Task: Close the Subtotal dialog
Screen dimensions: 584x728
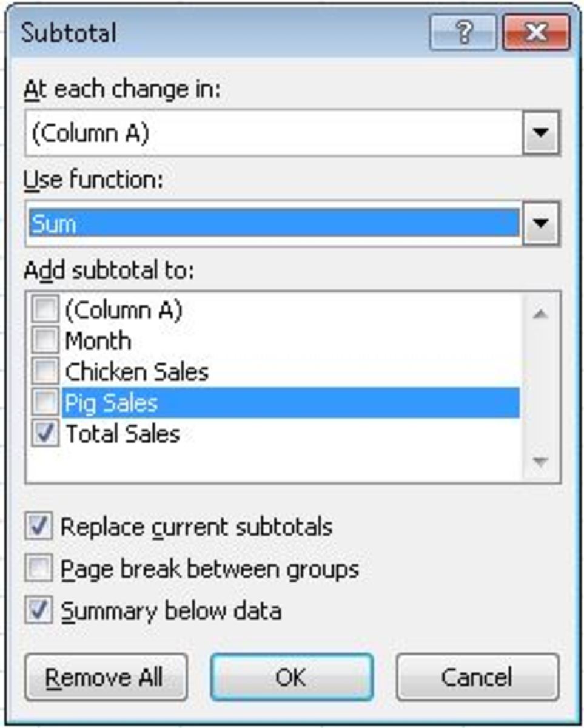Action: [x=536, y=33]
